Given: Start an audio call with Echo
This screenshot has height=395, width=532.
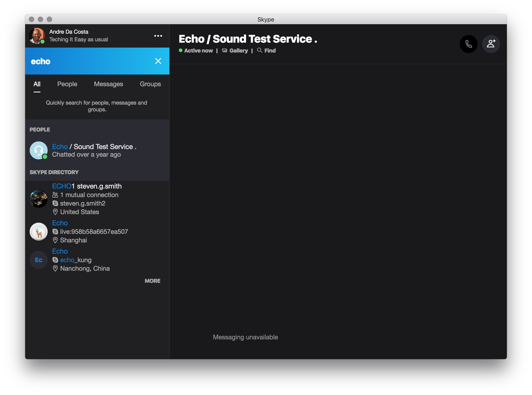Looking at the screenshot, I should pyautogui.click(x=468, y=44).
